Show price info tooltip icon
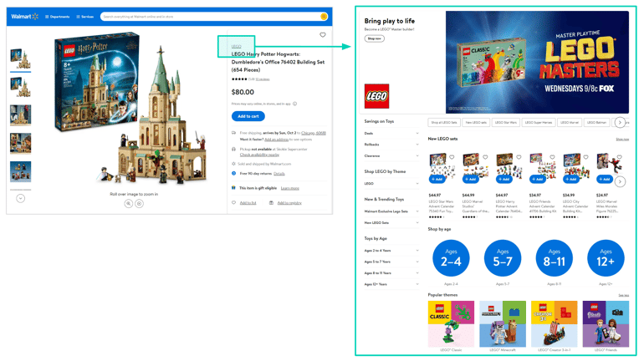644x361 pixels. coord(295,104)
